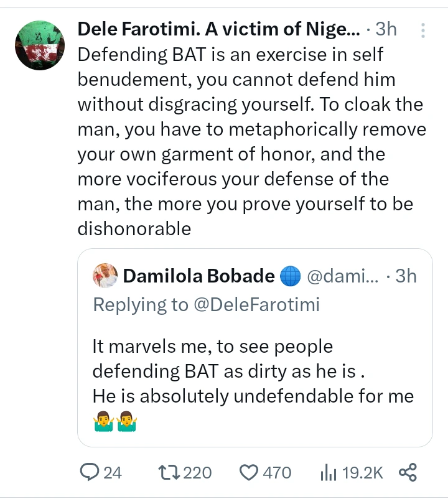This screenshot has width=448, height=504.
Task: Open the truncated @dami... handle
Action: coord(343,276)
